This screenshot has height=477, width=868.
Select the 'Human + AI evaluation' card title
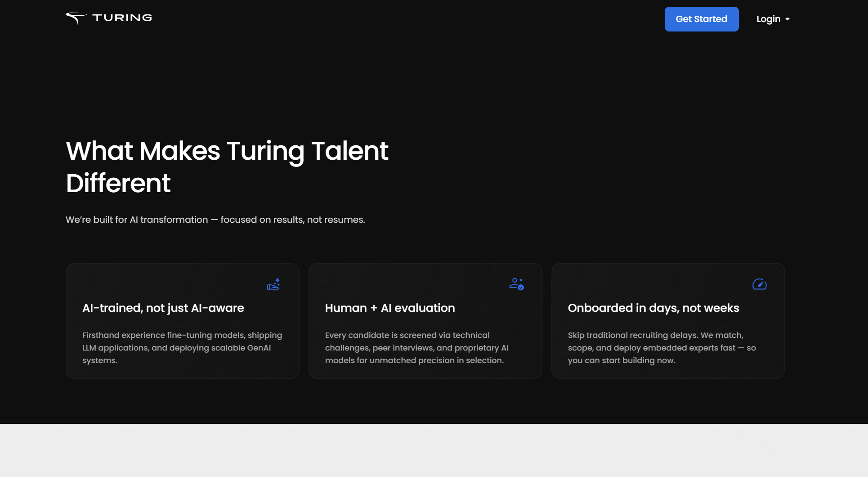(x=390, y=308)
